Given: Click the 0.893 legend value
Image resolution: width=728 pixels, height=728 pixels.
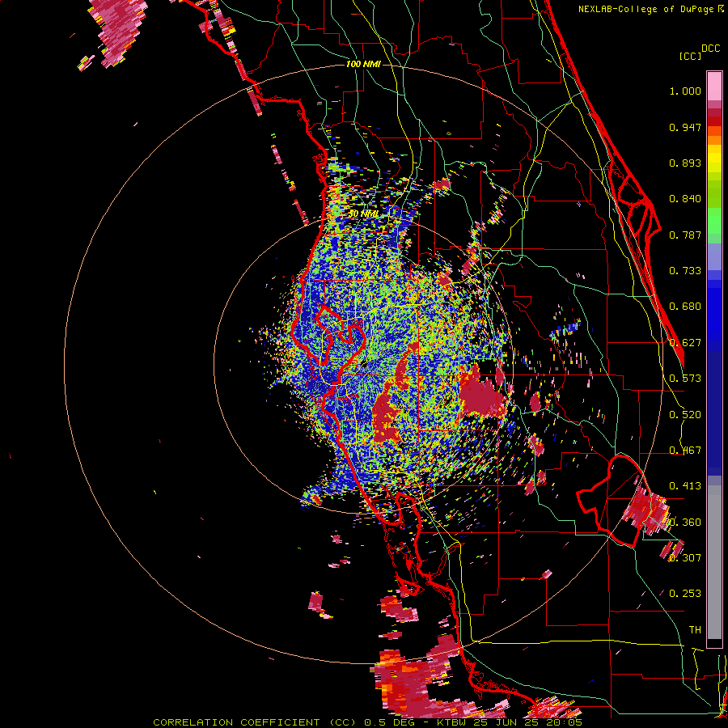Looking at the screenshot, I should click(x=685, y=163).
